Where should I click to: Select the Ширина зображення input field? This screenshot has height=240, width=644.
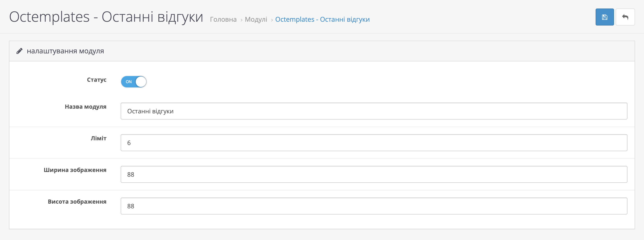pyautogui.click(x=373, y=174)
